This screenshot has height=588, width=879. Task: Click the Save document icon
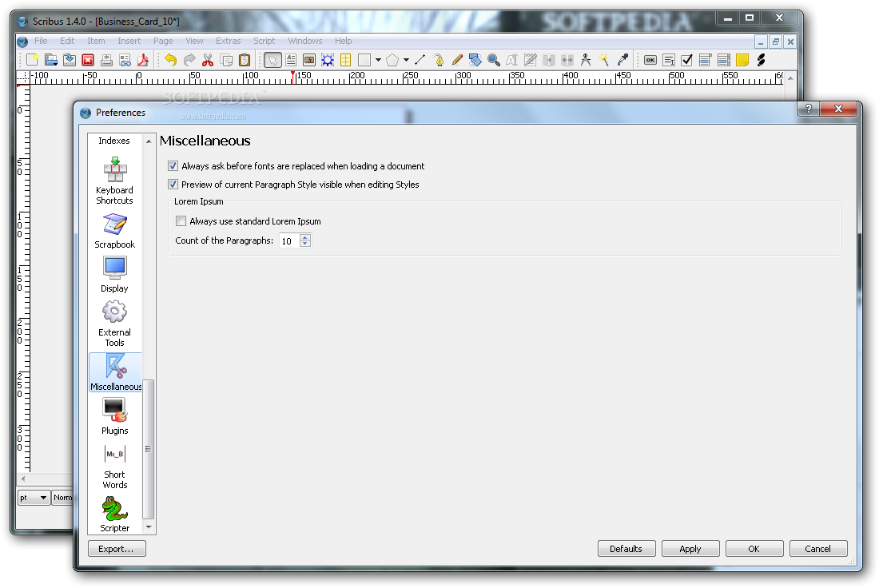coord(70,60)
